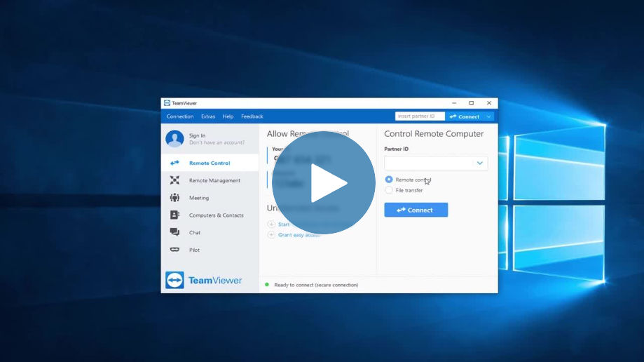Select Remote Control in the sidebar
The width and height of the screenshot is (644, 362).
(x=210, y=163)
